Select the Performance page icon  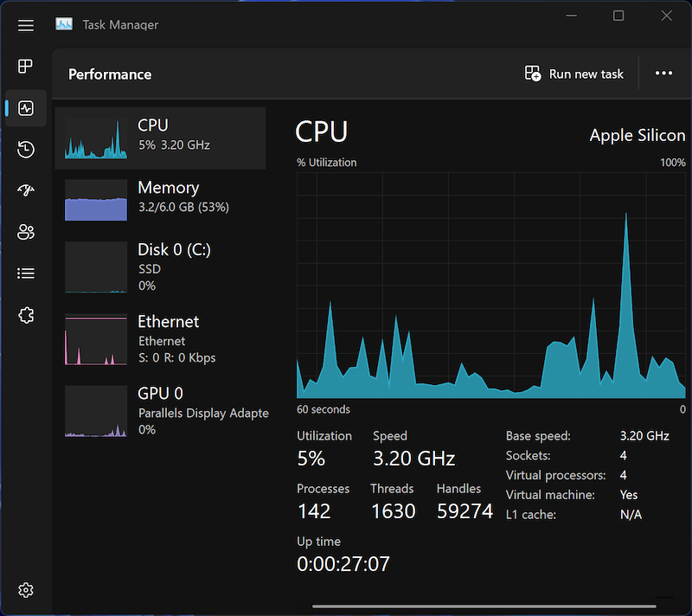pos(26,108)
